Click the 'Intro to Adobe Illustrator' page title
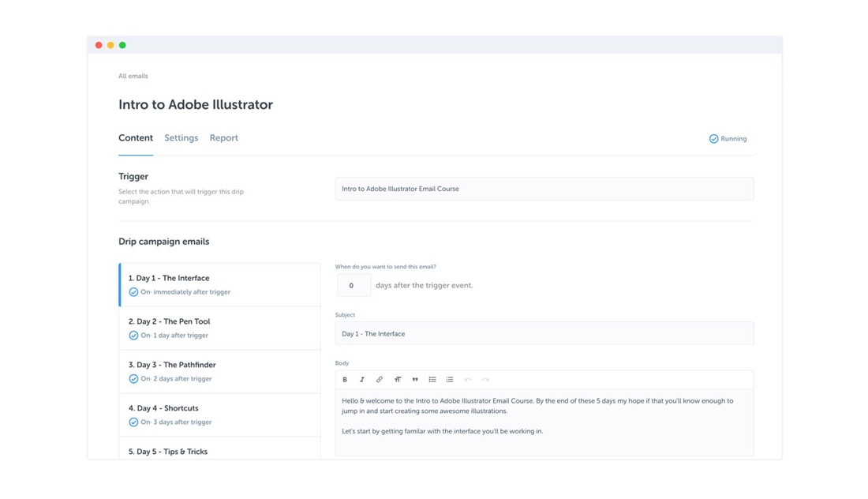The width and height of the screenshot is (868, 499). click(196, 105)
